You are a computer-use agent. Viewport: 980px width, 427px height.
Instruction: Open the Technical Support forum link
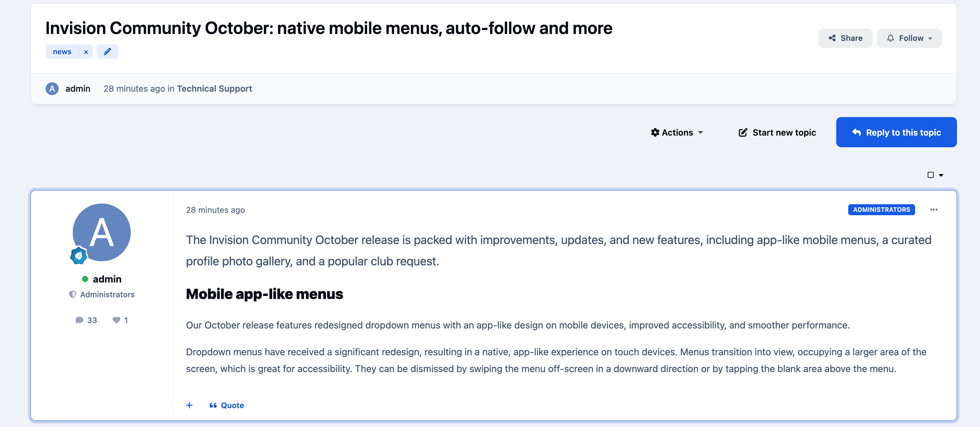[x=214, y=89]
